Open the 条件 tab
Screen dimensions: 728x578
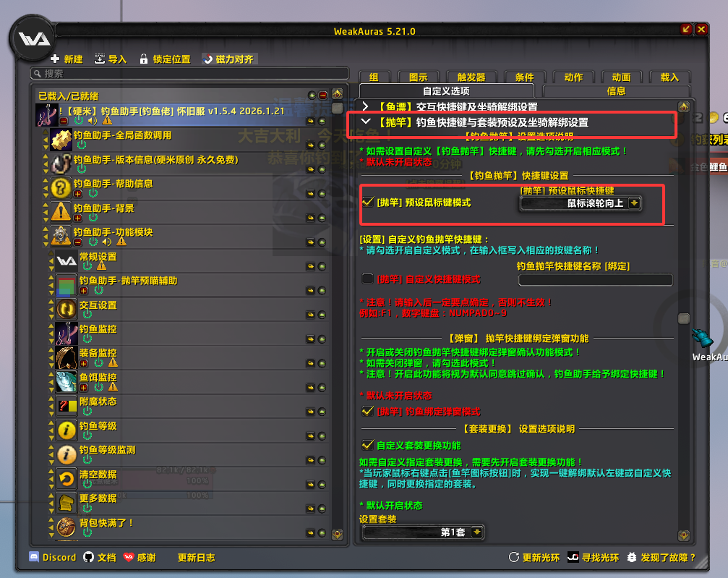click(525, 77)
